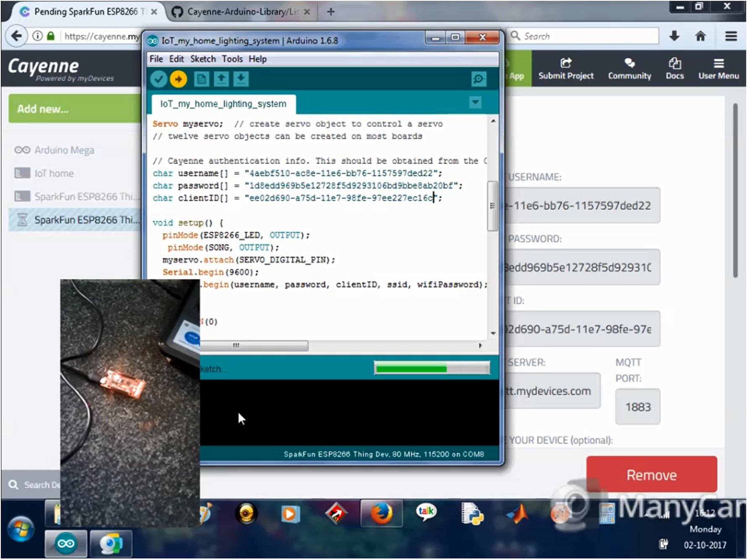The width and height of the screenshot is (747, 560).
Task: Open the Cayenne User Menu
Action: pos(718,69)
